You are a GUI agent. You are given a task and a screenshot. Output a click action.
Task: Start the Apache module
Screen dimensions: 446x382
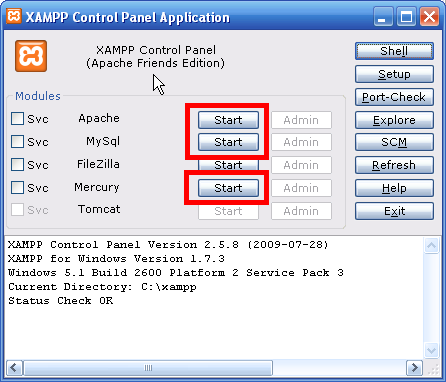228,120
